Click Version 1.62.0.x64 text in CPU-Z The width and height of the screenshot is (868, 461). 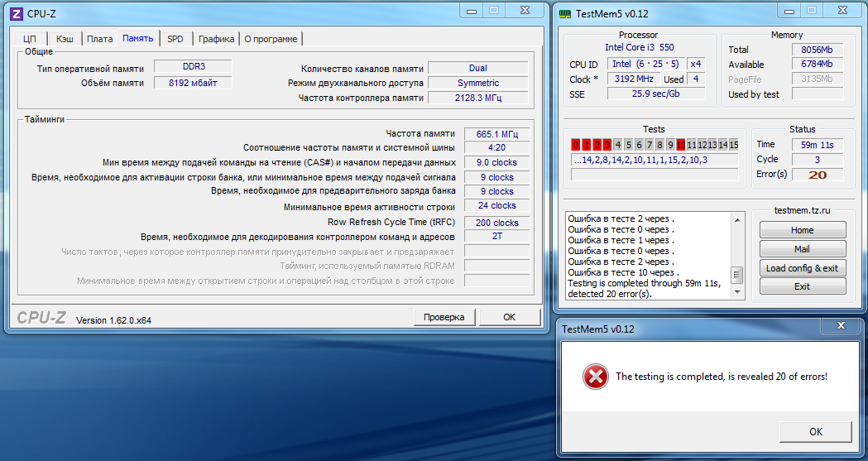click(113, 320)
